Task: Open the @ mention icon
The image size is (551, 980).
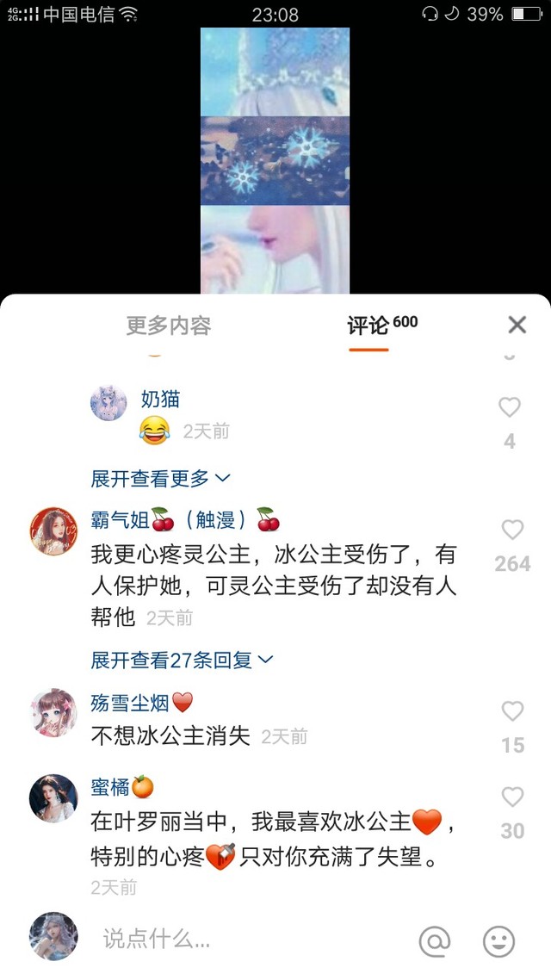Action: (x=435, y=940)
